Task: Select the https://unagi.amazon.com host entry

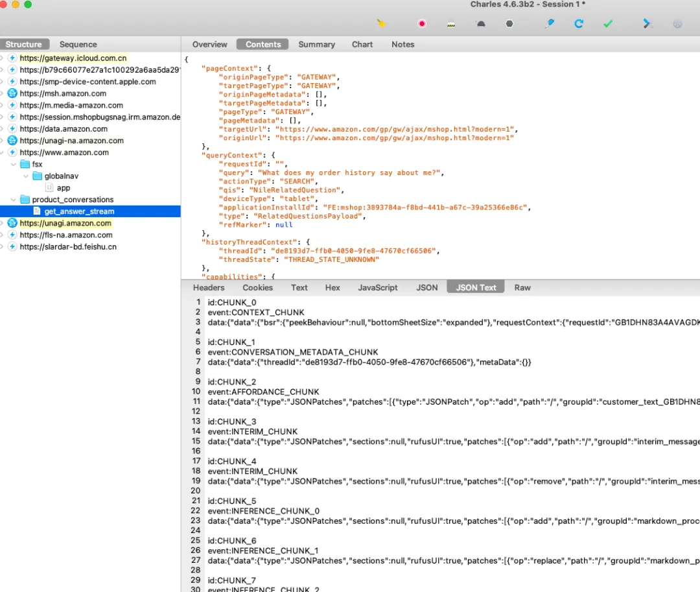Action: 65,223
